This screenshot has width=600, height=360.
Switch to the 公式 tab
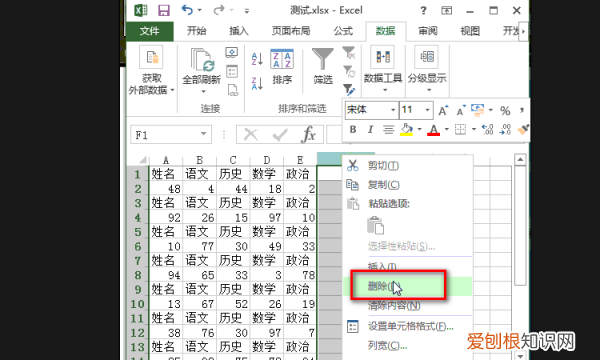pos(343,31)
